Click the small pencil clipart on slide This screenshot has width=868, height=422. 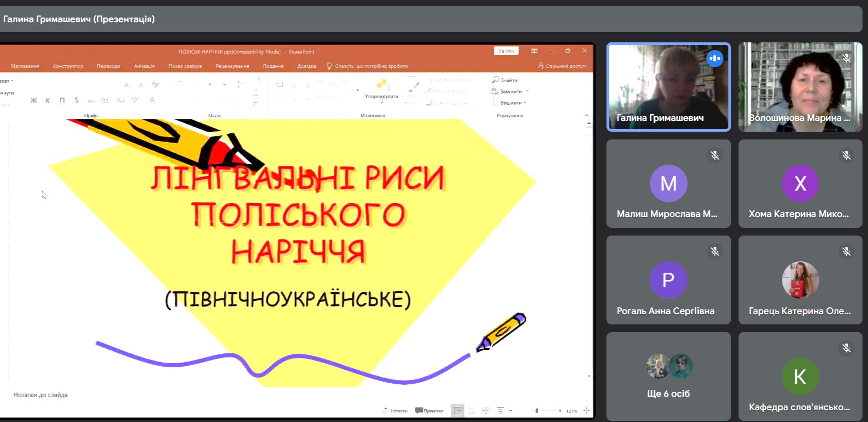[501, 332]
